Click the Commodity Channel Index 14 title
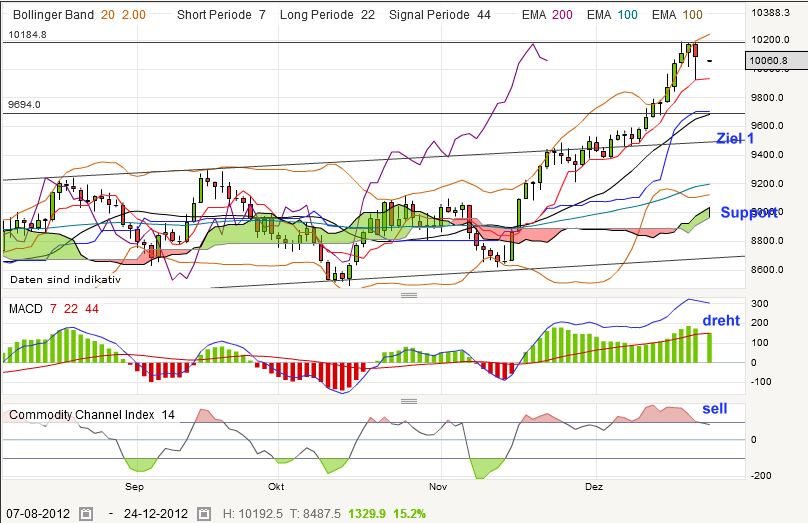808x523 pixels. click(92, 415)
